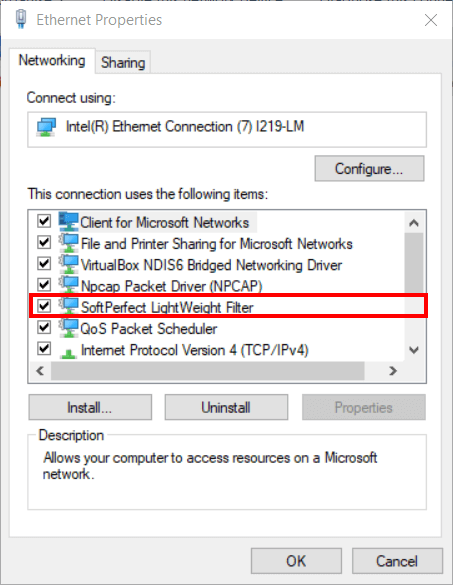Click the list's scroll down arrow

coord(413,350)
